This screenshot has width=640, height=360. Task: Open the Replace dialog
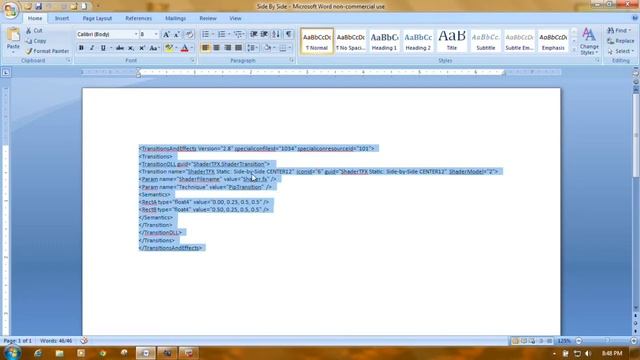point(621,41)
